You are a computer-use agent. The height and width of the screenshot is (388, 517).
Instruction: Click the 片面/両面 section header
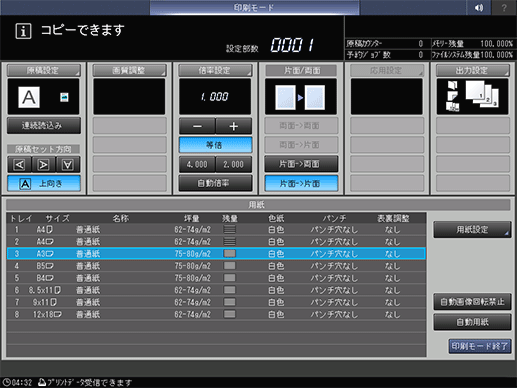(x=301, y=70)
